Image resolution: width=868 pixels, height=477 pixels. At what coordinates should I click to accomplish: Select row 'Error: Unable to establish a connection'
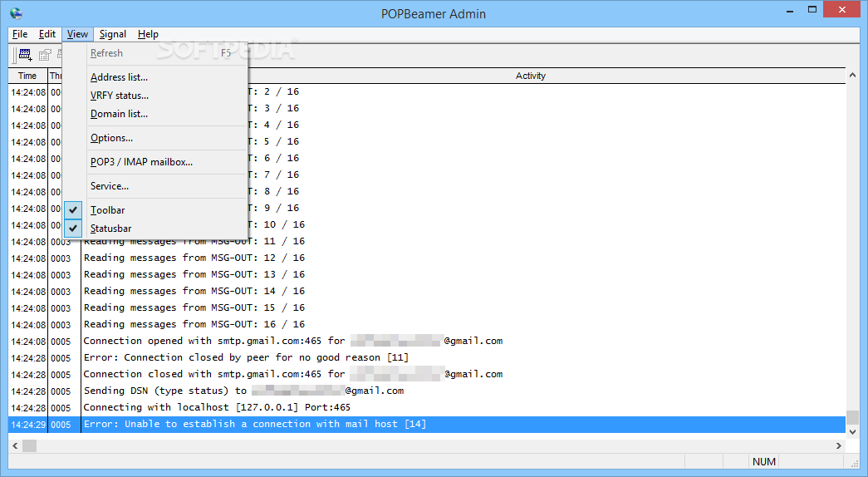point(427,425)
